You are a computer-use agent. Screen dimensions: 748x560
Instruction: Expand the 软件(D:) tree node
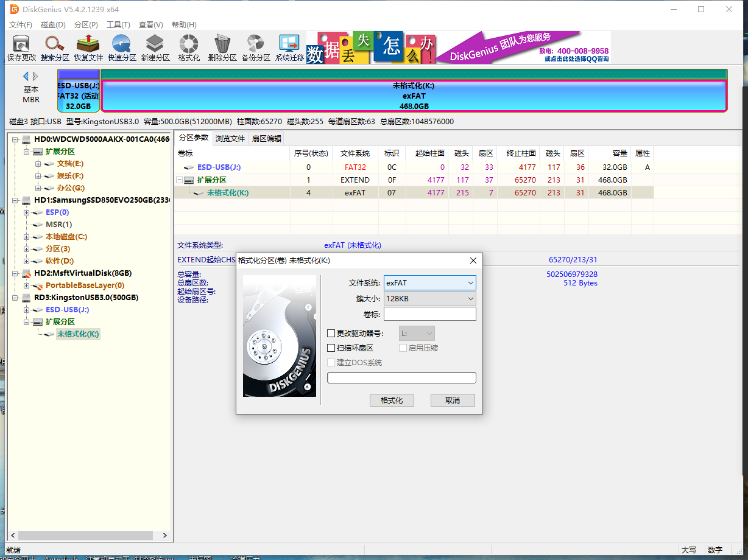pyautogui.click(x=27, y=261)
